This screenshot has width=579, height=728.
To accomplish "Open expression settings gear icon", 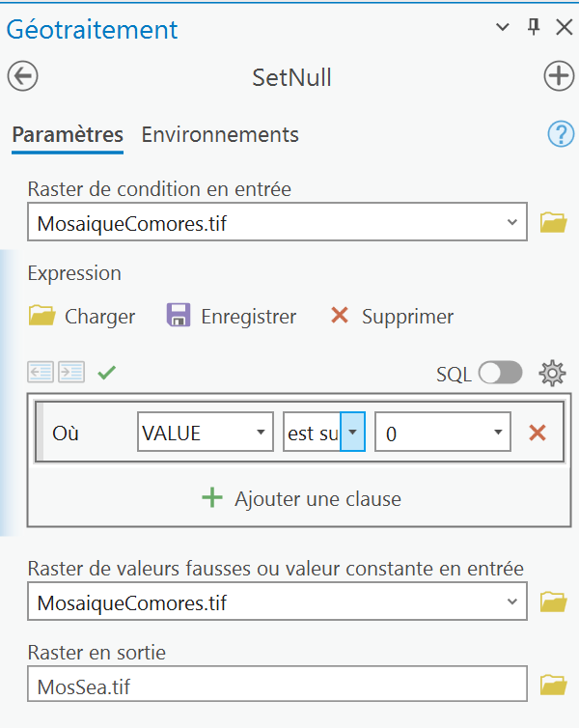I will [x=552, y=373].
